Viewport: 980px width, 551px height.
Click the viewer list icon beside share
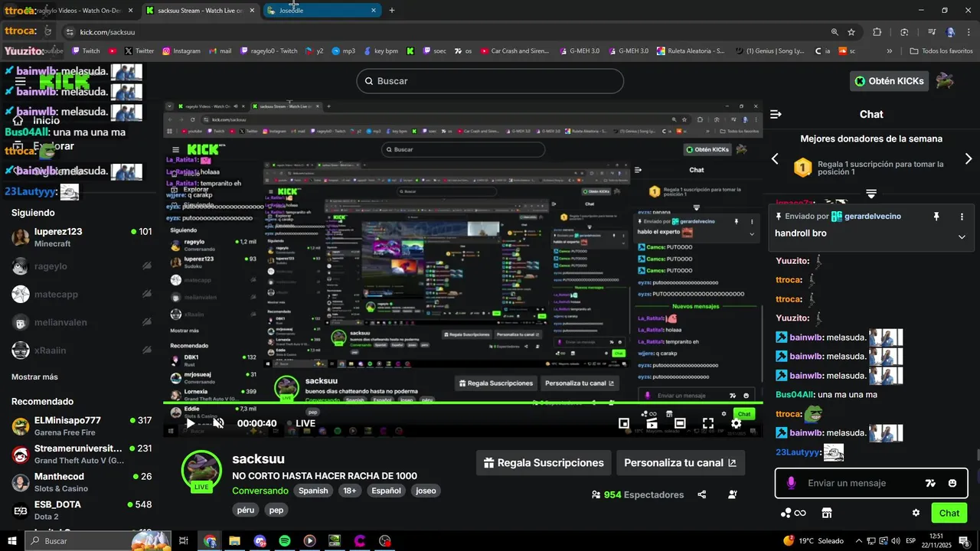click(x=733, y=494)
